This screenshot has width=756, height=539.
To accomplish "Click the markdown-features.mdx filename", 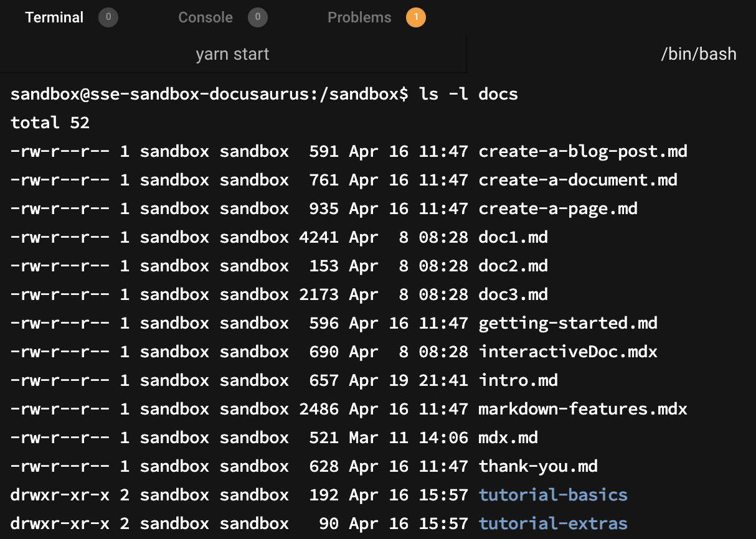I will (x=582, y=409).
